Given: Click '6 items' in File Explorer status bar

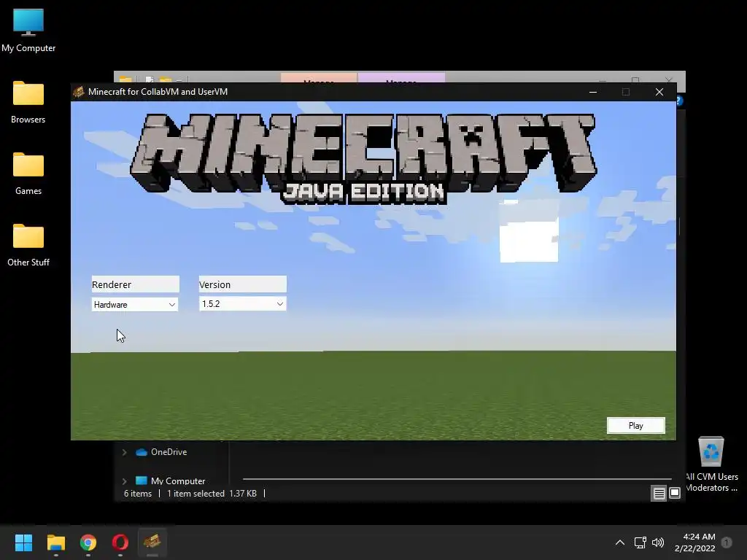Looking at the screenshot, I should coord(138,494).
